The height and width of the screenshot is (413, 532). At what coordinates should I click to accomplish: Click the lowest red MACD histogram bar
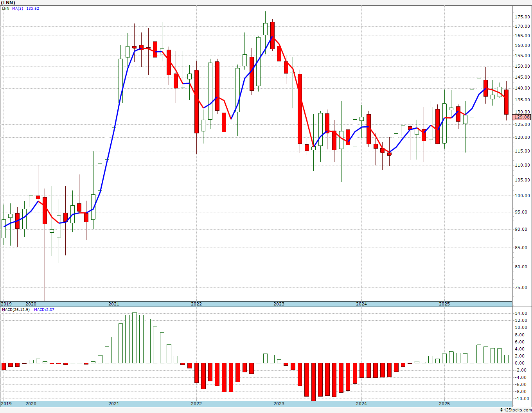[313, 382]
